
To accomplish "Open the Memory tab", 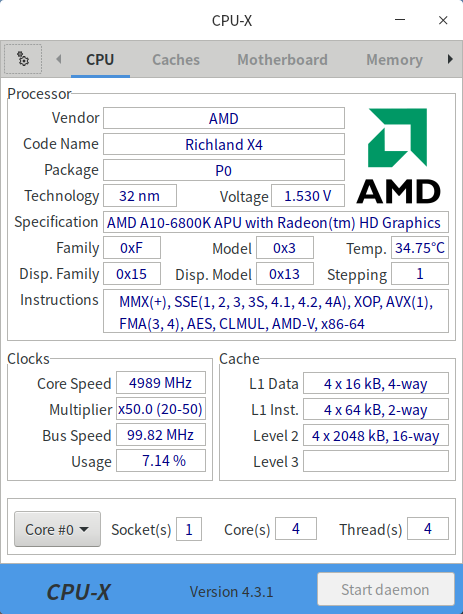I will click(x=394, y=60).
